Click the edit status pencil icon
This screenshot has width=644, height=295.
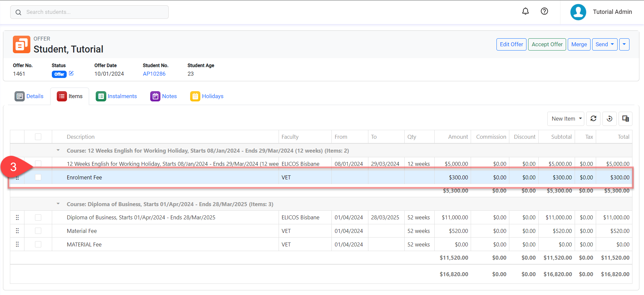[x=71, y=73]
